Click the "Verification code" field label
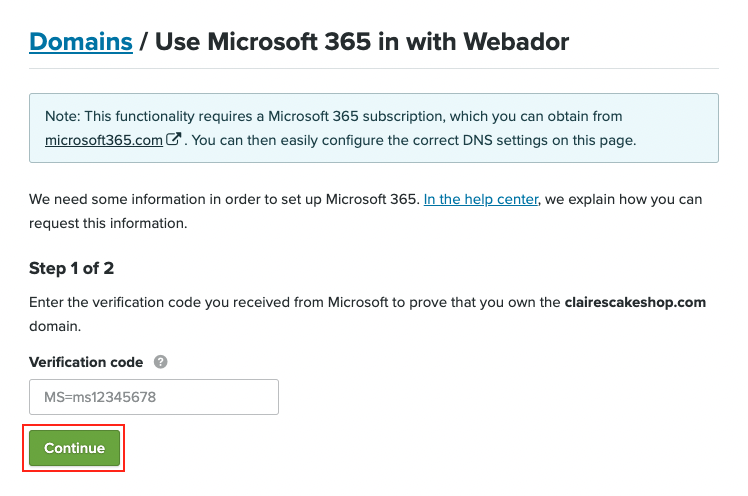Image resolution: width=748 pixels, height=496 pixels. (x=87, y=362)
